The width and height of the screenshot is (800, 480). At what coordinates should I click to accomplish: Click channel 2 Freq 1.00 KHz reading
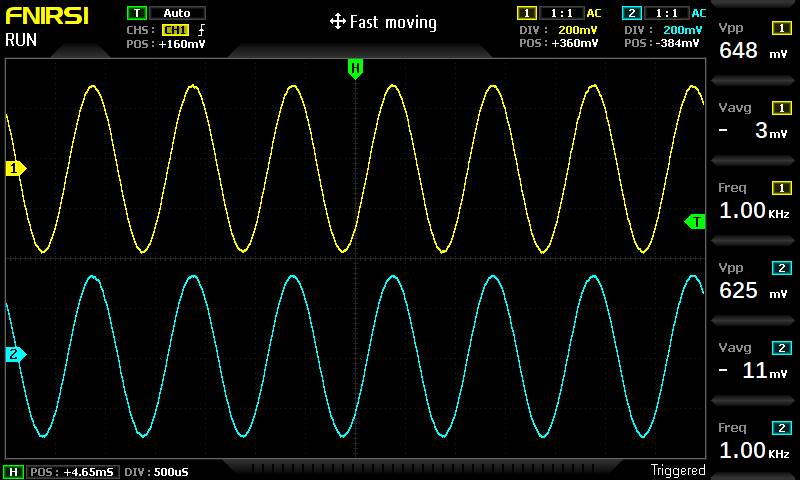point(754,451)
